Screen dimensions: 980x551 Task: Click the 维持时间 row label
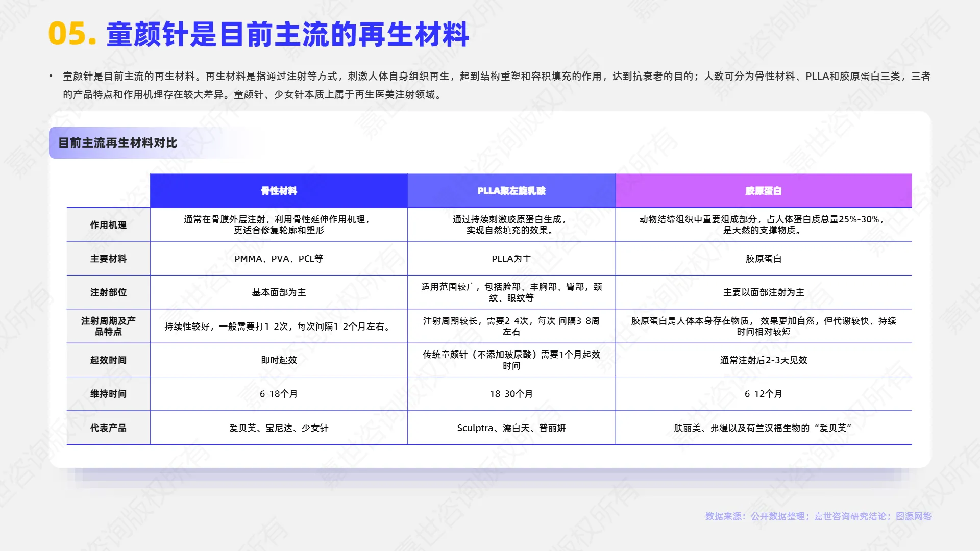[108, 394]
